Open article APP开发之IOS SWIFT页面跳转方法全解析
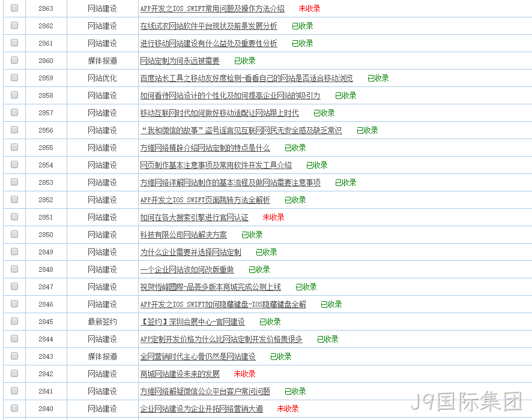This screenshot has height=420, width=532. coord(205,200)
